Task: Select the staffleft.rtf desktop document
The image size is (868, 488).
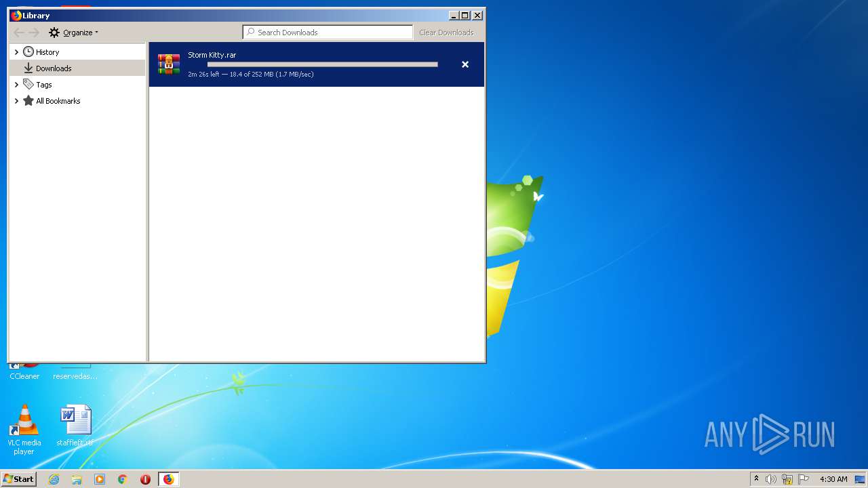Action: [x=75, y=426]
